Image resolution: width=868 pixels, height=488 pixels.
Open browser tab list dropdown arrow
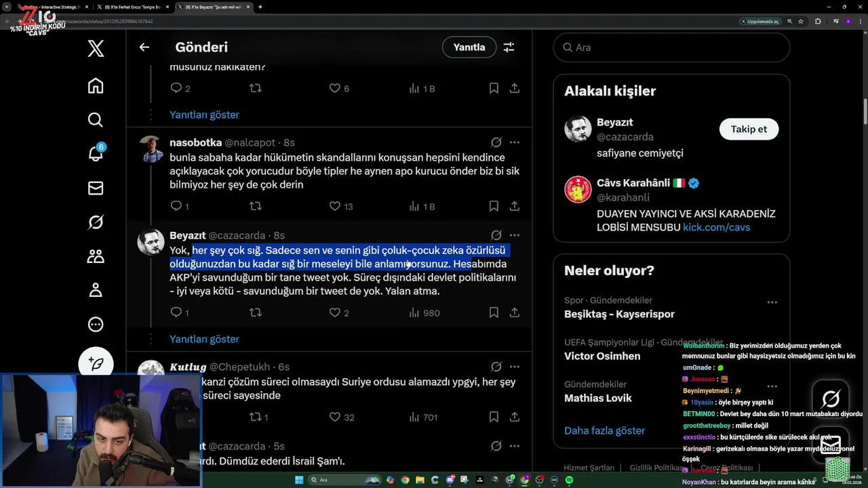[7, 7]
